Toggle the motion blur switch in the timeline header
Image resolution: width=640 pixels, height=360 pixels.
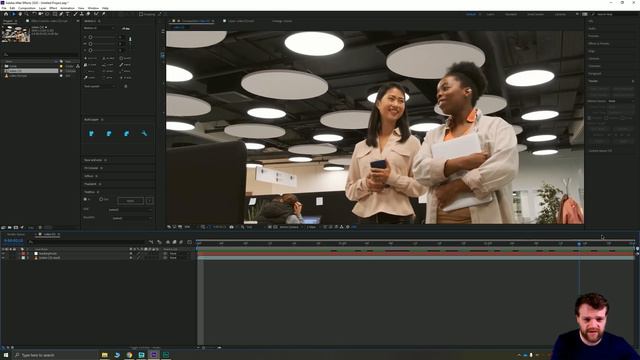(x=181, y=242)
